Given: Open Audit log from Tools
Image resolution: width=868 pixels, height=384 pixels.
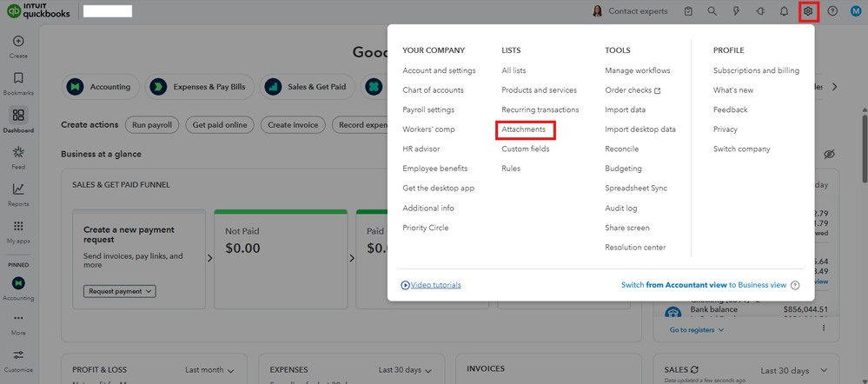Looking at the screenshot, I should point(621,208).
